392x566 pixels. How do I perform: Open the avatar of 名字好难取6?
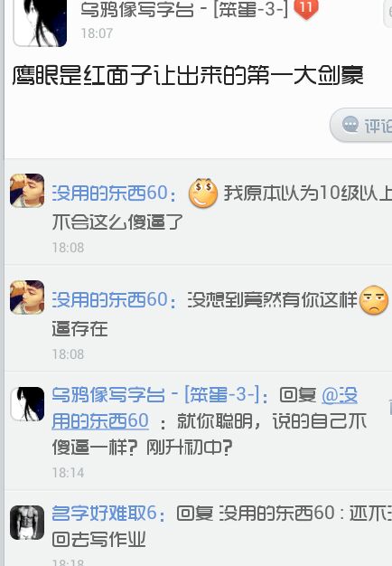point(27,523)
